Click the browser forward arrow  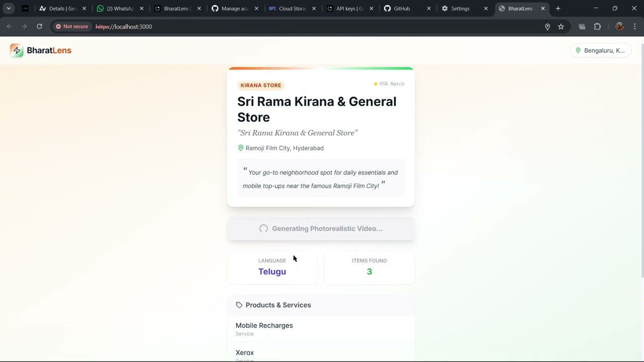point(24,27)
